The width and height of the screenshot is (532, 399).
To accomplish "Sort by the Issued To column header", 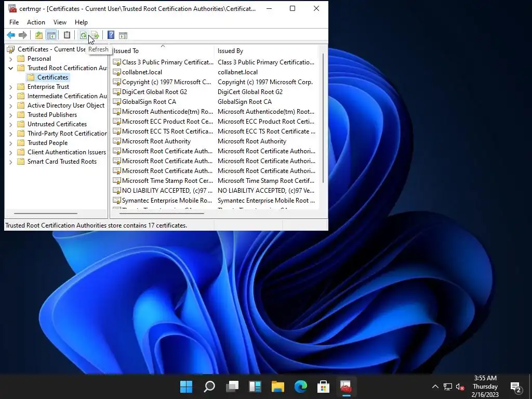I will coord(162,51).
